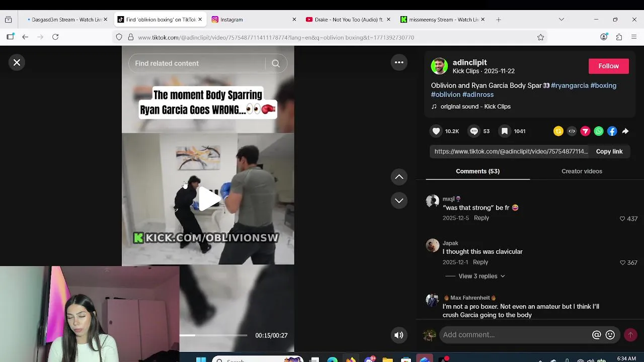644x362 pixels.
Task: Open the browser account profile icon
Action: coord(604,37)
